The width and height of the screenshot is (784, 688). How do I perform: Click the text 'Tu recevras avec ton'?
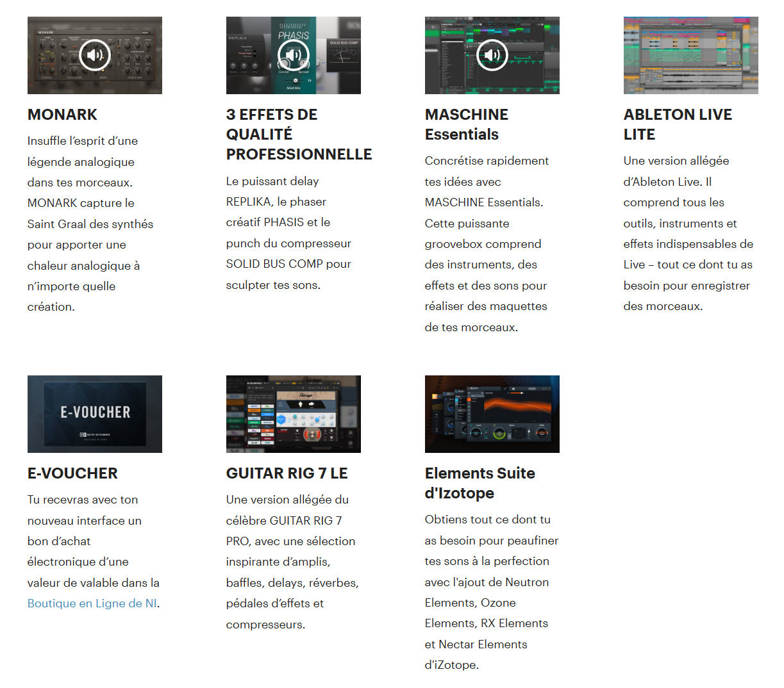tap(83, 500)
